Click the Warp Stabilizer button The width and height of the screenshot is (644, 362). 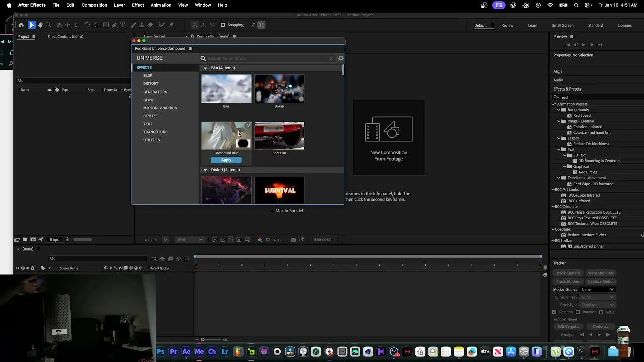[x=601, y=273]
